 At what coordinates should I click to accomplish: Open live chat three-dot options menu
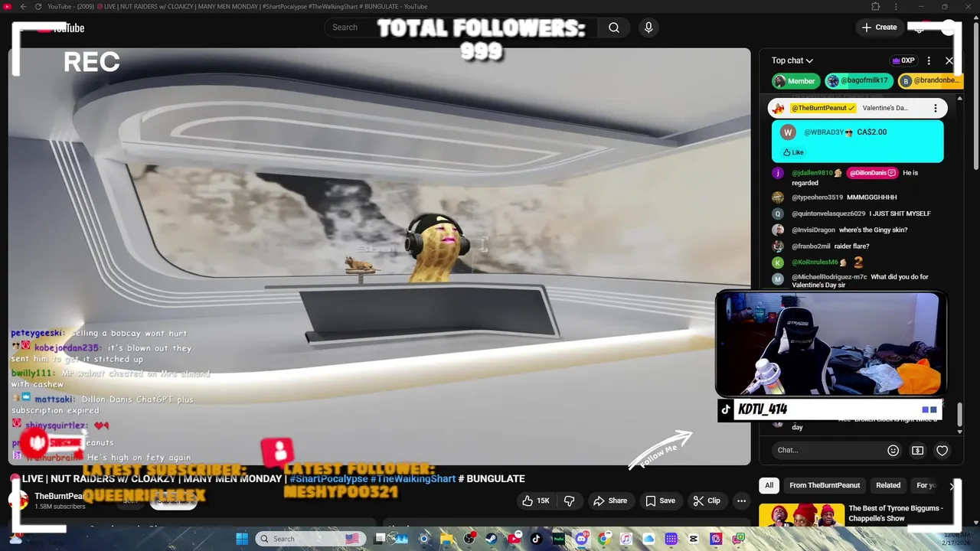tap(929, 60)
